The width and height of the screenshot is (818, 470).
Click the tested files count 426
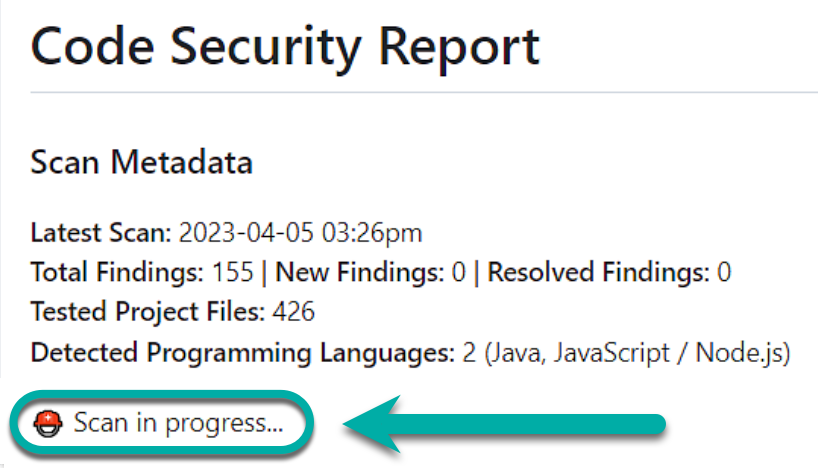[294, 313]
